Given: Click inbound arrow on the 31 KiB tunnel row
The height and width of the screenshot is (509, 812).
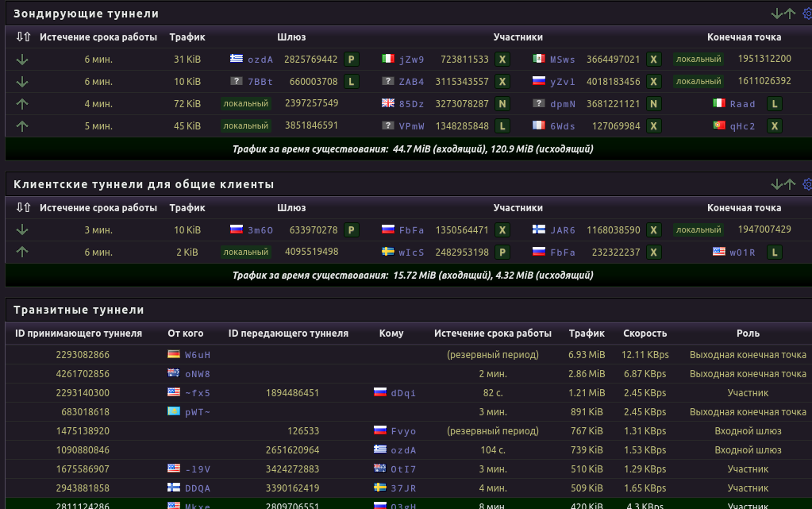Looking at the screenshot, I should (21, 60).
